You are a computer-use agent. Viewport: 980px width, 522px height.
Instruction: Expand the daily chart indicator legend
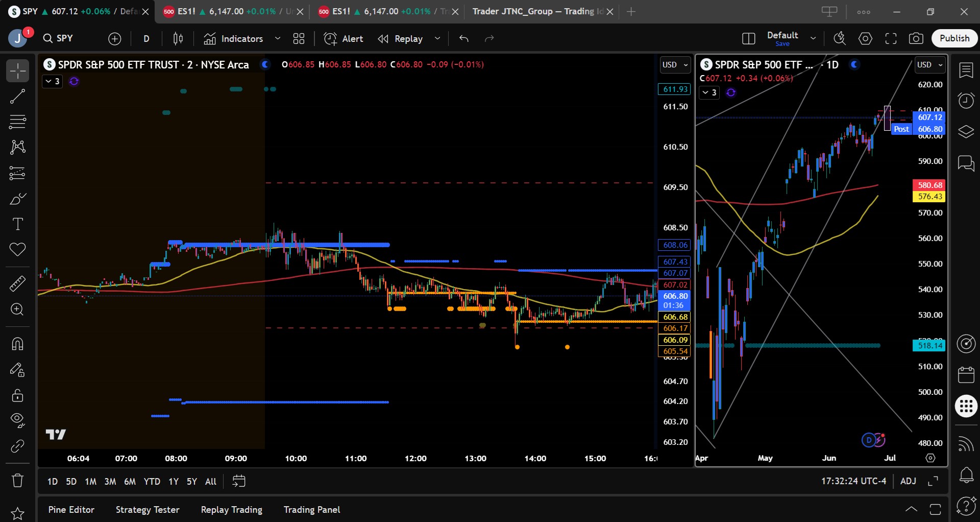(709, 92)
